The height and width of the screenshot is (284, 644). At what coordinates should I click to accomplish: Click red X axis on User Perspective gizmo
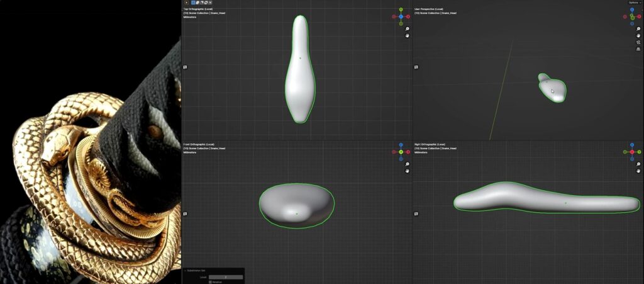(639, 16)
